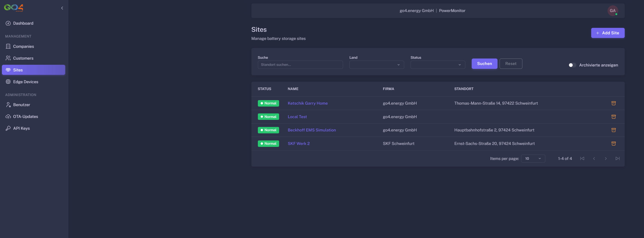Click the Edge Devices chip icon
644x238 pixels.
[8, 81]
